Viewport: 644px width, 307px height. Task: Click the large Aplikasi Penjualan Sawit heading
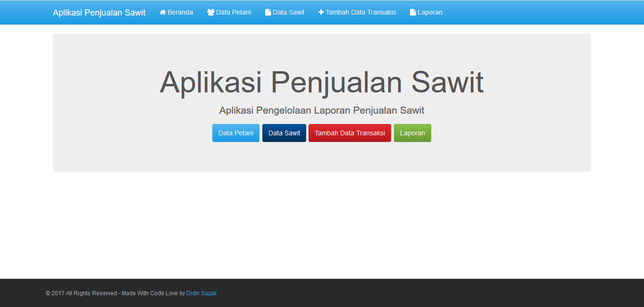[322, 81]
